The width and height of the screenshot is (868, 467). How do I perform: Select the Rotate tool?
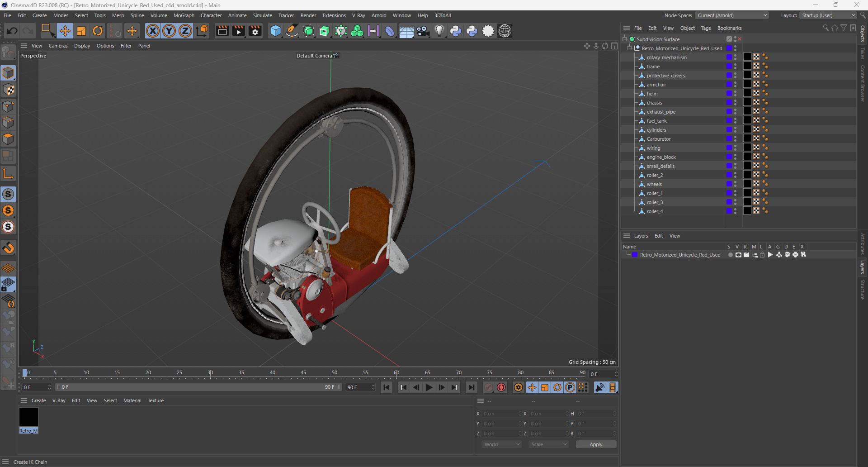click(98, 31)
